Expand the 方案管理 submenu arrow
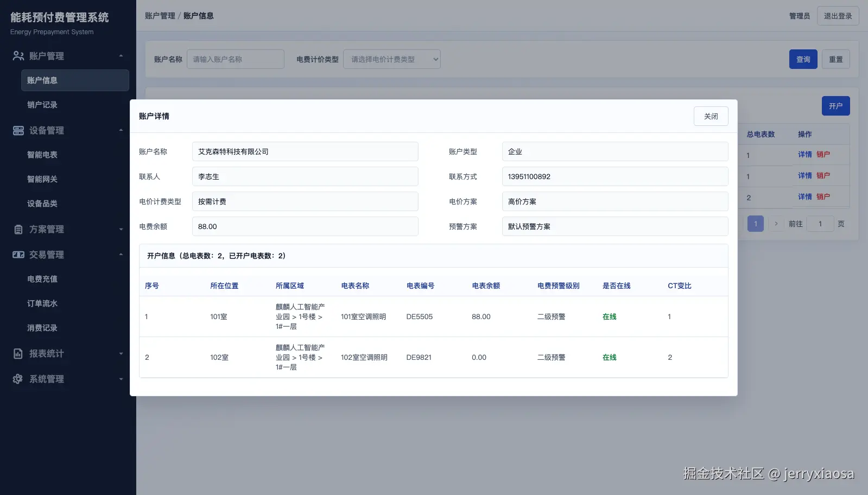The image size is (868, 495). pyautogui.click(x=121, y=230)
